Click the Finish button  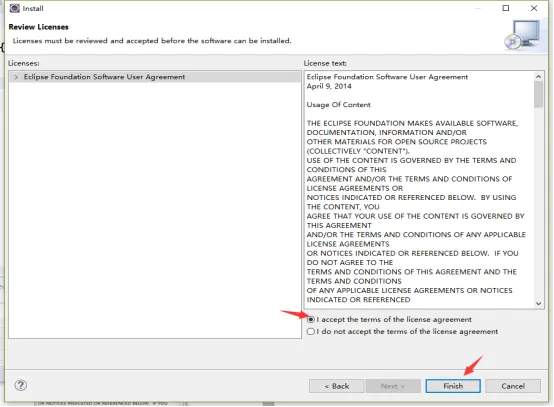[453, 386]
